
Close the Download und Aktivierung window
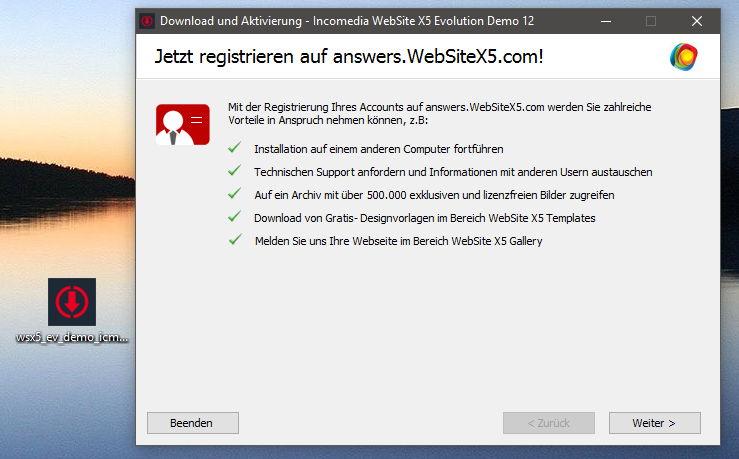click(697, 21)
